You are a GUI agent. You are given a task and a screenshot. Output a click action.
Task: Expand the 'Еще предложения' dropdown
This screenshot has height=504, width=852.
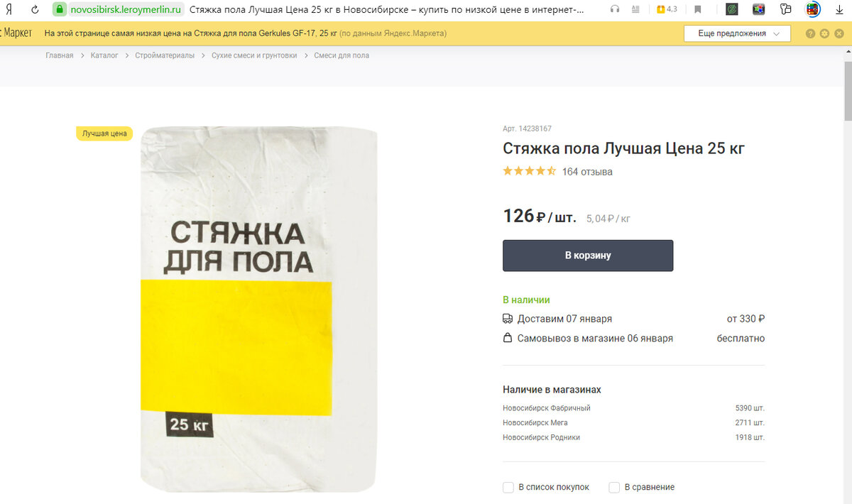coord(737,33)
